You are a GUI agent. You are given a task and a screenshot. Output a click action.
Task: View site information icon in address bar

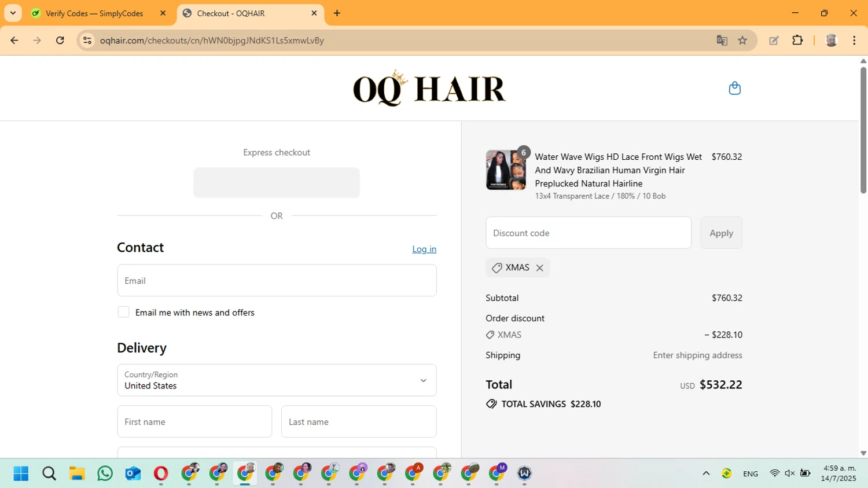point(87,41)
